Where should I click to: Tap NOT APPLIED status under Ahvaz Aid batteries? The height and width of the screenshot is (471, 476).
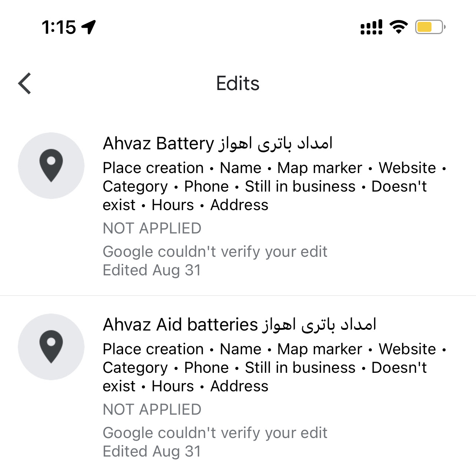152,409
